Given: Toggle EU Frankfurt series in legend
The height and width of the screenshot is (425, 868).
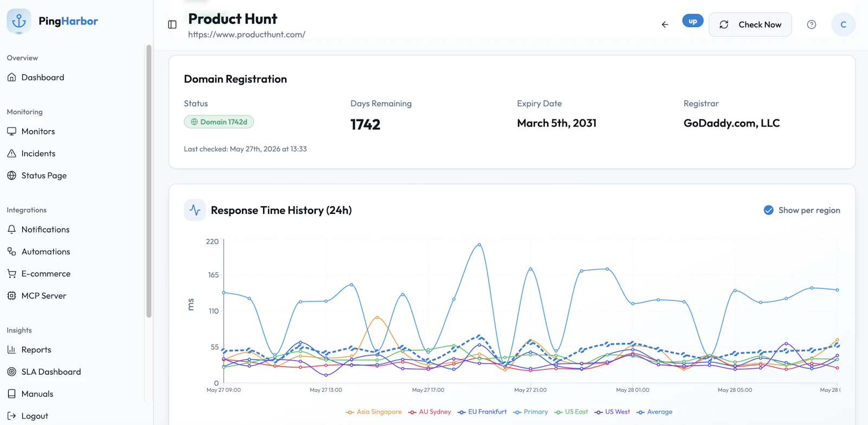Looking at the screenshot, I should coord(482,412).
